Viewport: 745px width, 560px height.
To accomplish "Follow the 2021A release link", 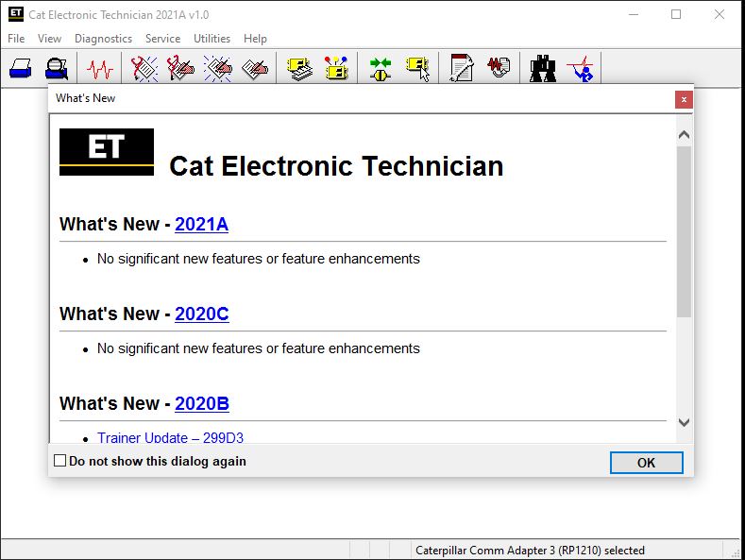I will [x=201, y=225].
